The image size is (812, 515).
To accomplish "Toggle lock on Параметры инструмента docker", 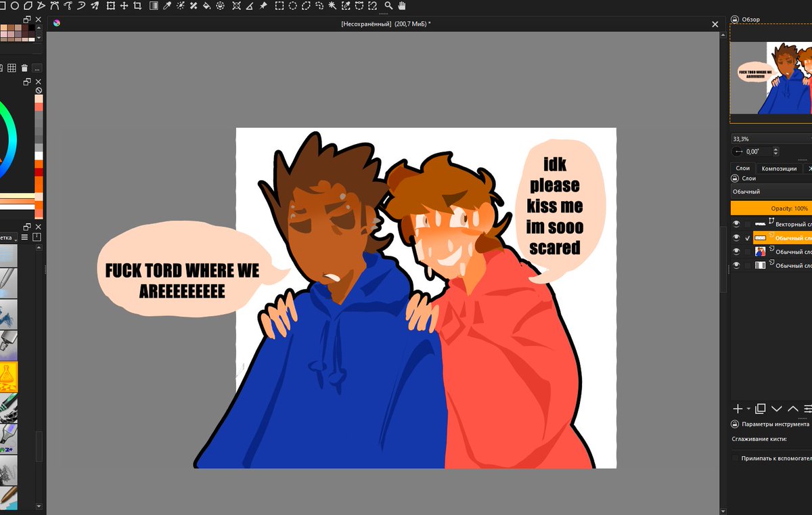I will [735, 424].
